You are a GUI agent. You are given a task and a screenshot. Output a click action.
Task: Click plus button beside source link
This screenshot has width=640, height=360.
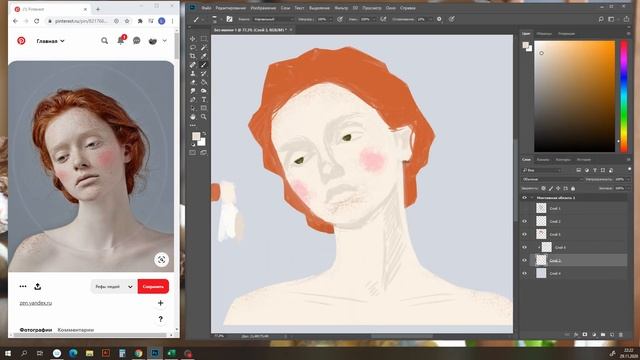click(160, 303)
